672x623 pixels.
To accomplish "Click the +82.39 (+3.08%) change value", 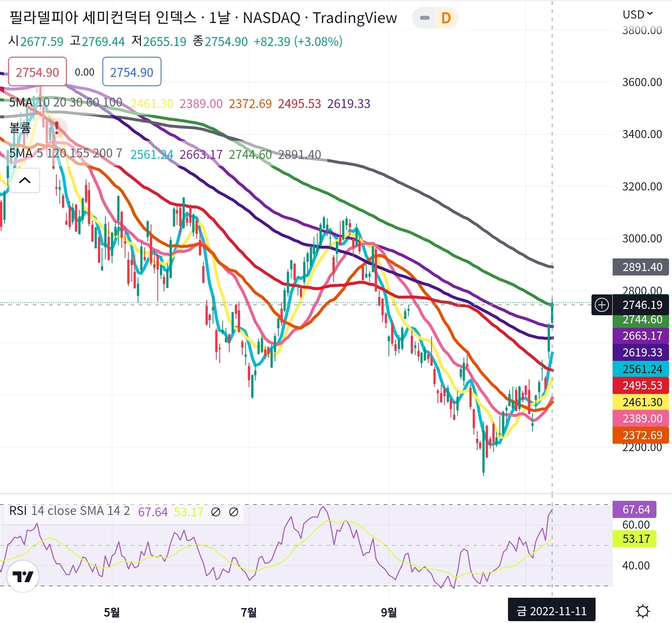I will pos(298,42).
